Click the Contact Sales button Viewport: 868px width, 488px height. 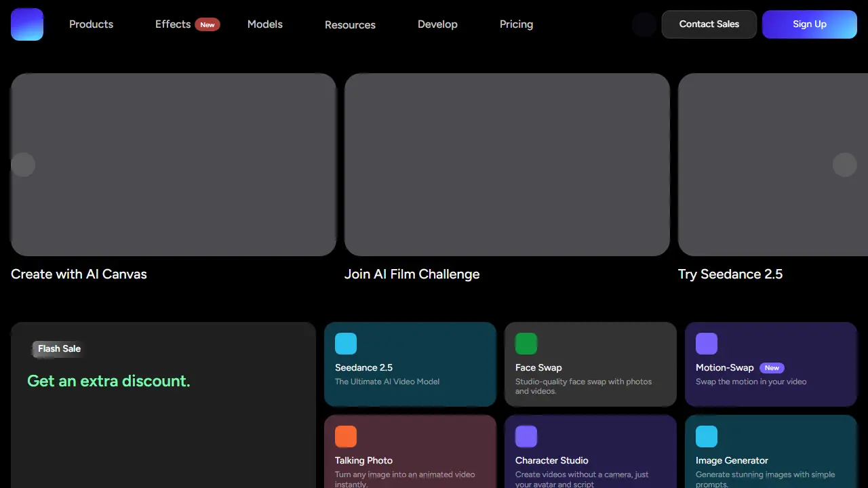point(709,24)
